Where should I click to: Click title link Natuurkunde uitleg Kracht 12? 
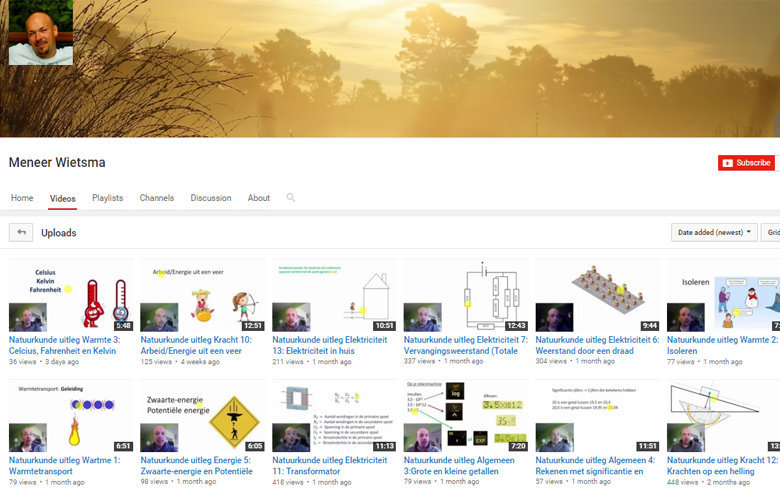click(722, 466)
